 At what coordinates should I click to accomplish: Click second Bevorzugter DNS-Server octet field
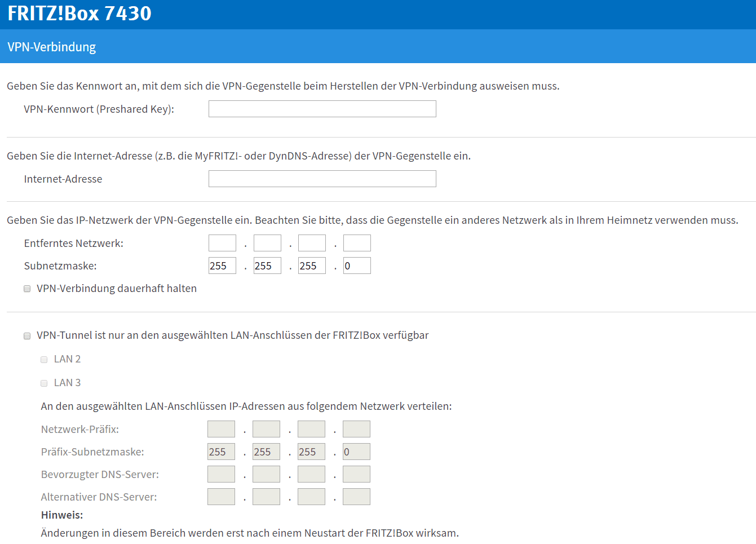(266, 474)
